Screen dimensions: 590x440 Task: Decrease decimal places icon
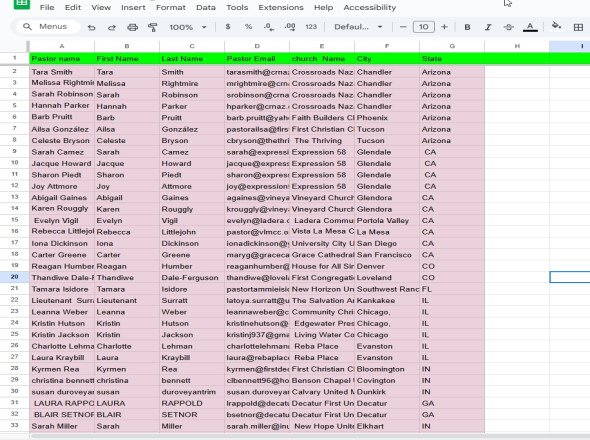(x=269, y=27)
